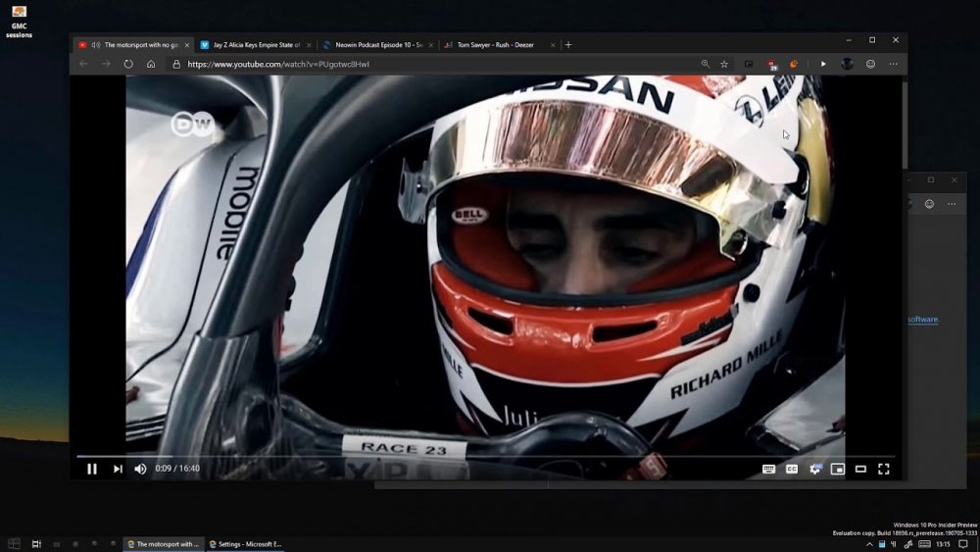This screenshot has width=980, height=552.
Task: Click the video progress bar
Action: 486,456
